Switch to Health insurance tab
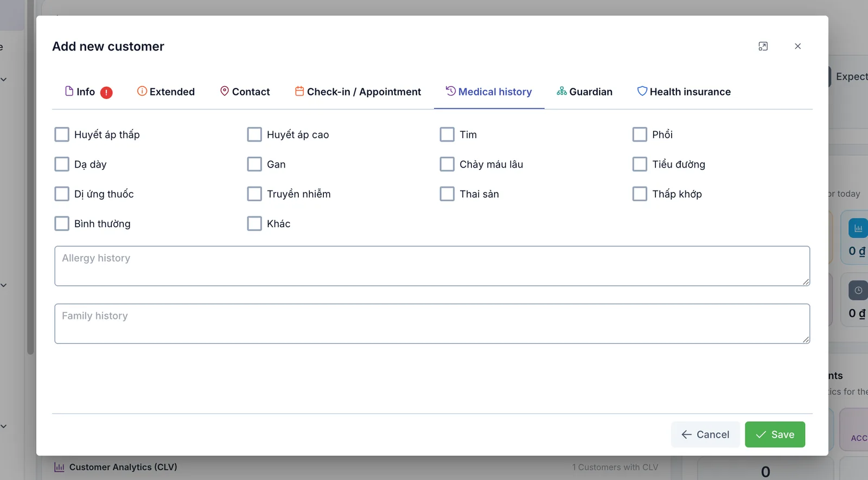 coord(684,92)
